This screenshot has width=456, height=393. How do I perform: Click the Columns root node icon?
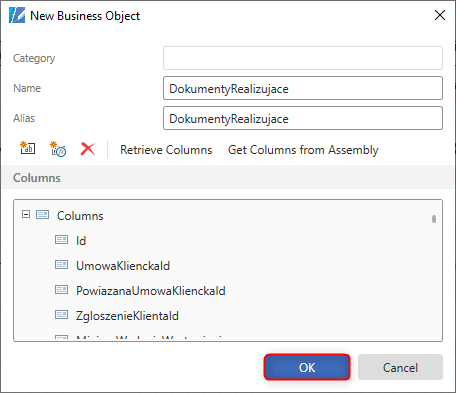click(42, 214)
